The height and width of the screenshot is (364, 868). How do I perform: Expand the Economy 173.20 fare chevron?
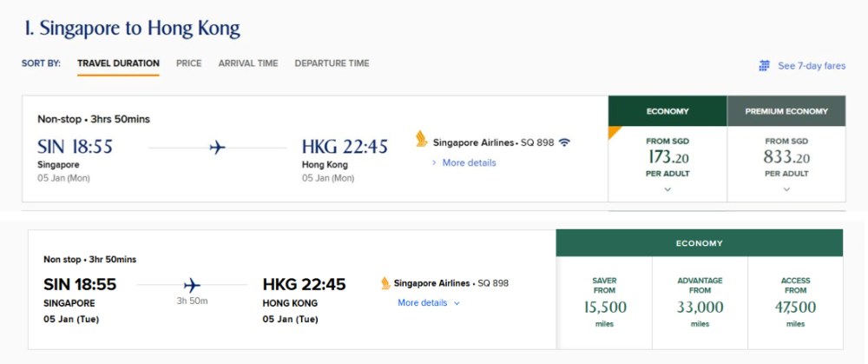click(667, 189)
